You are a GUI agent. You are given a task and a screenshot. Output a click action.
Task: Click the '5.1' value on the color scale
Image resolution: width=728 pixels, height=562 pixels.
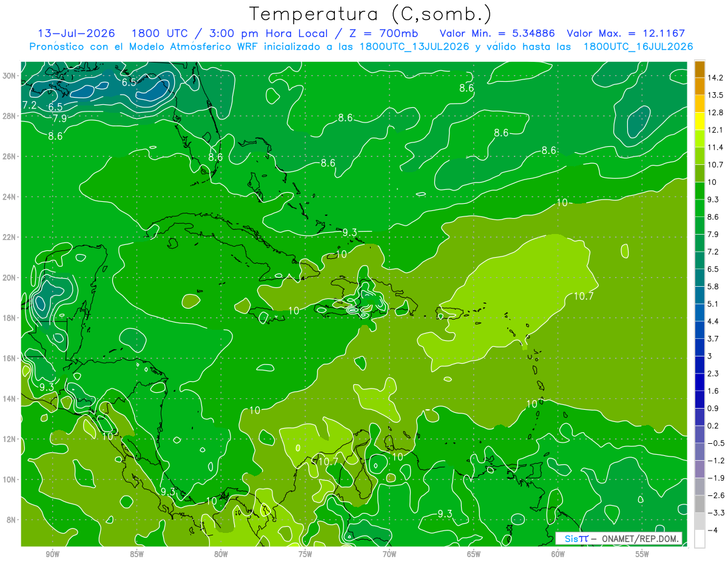pyautogui.click(x=713, y=304)
